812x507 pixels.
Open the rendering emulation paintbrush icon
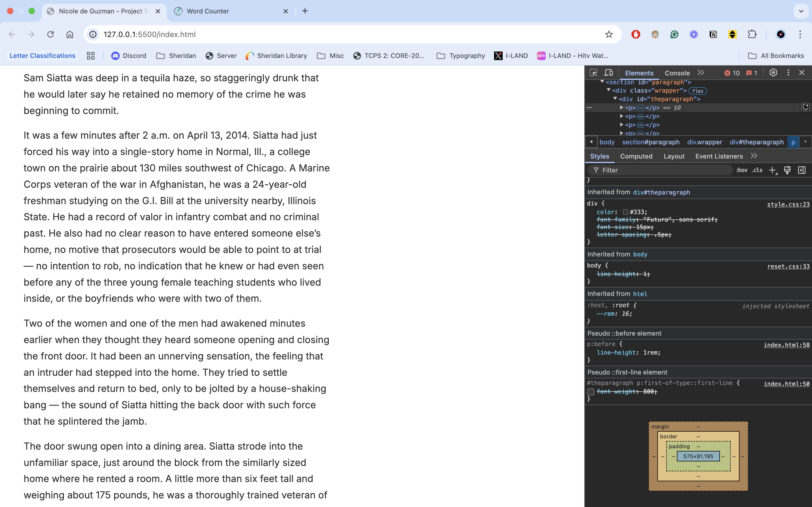(x=787, y=170)
